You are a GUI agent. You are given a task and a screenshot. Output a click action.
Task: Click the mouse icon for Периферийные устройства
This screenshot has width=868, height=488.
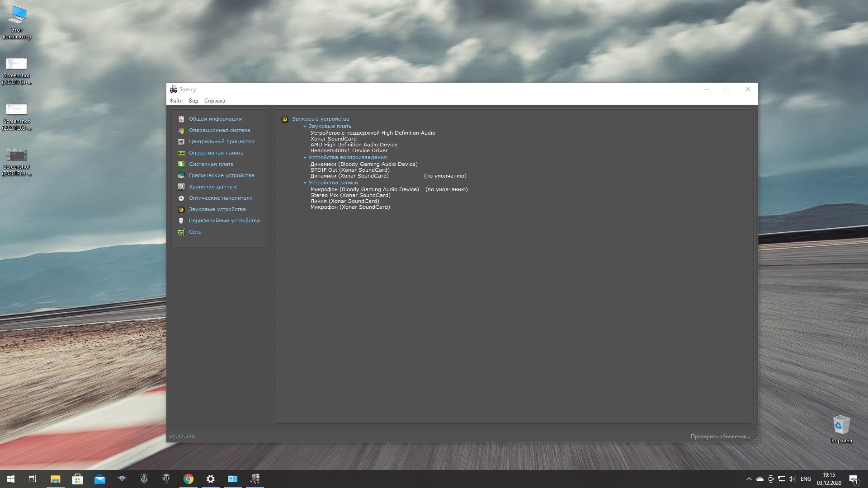point(181,221)
